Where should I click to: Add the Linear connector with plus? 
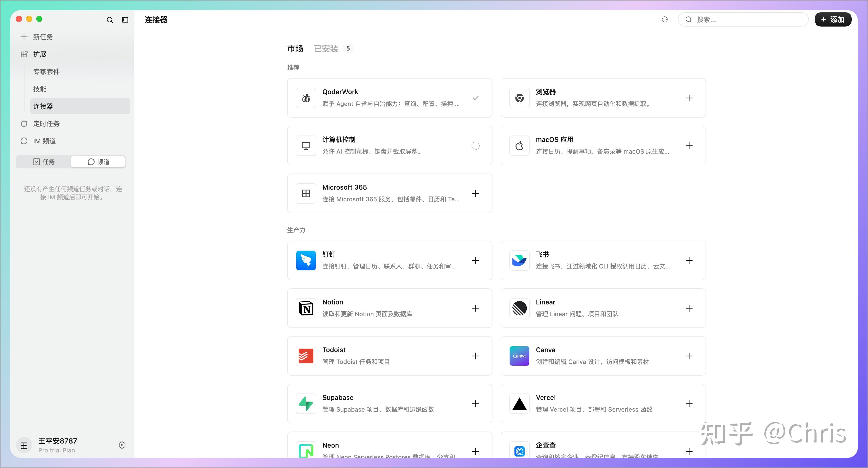tap(689, 308)
